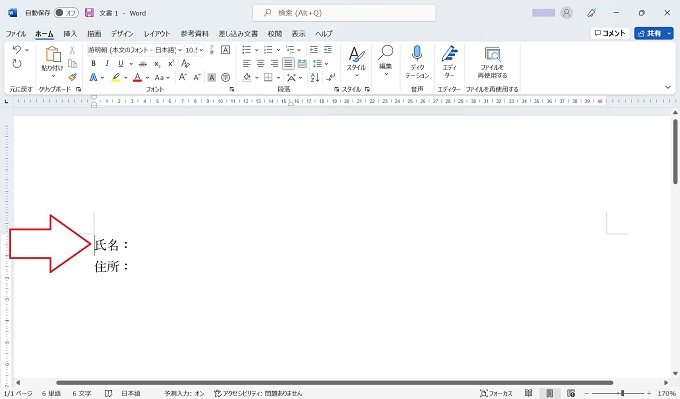Click the Strikethrough icon
680x399 pixels.
pos(143,64)
